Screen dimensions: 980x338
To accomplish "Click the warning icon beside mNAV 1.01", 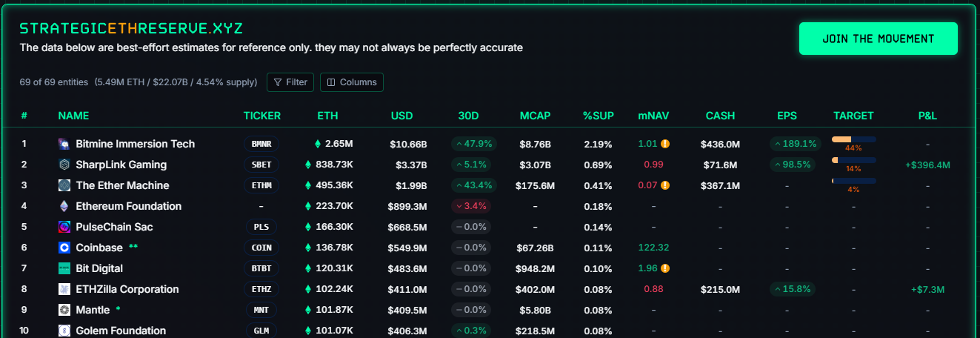I will click(x=665, y=144).
